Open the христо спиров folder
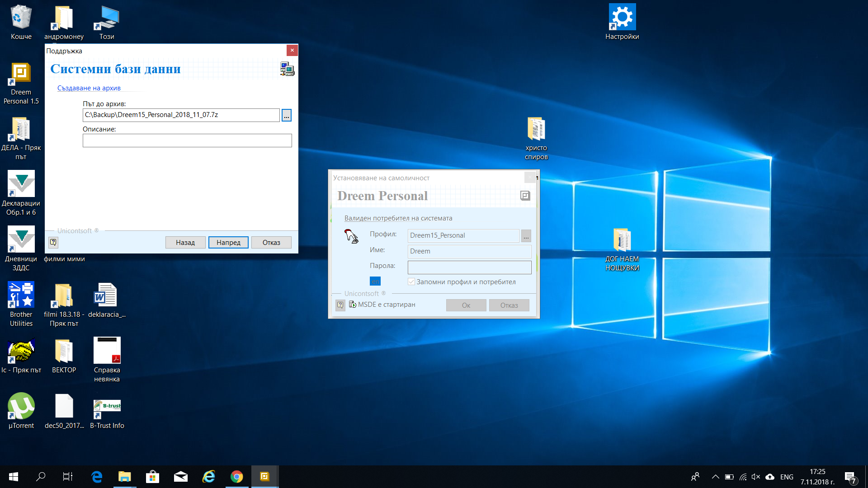Viewport: 868px width, 488px height. 536,139
